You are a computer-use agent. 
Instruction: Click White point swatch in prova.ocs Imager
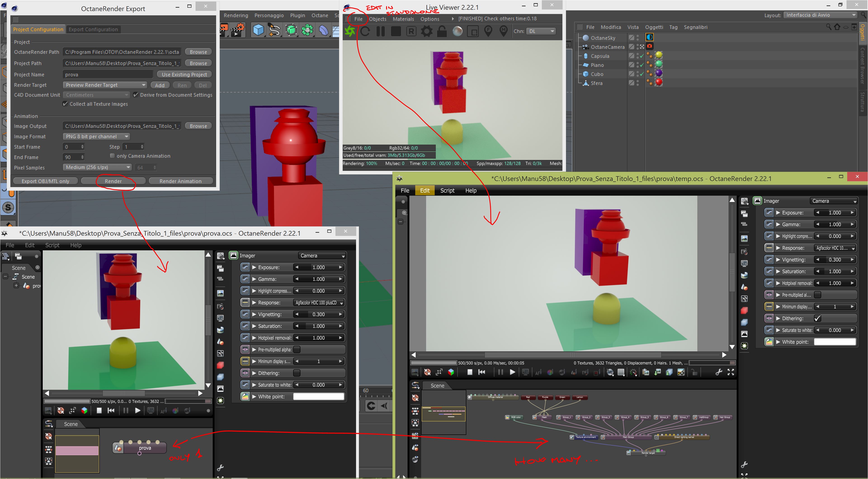[318, 397]
